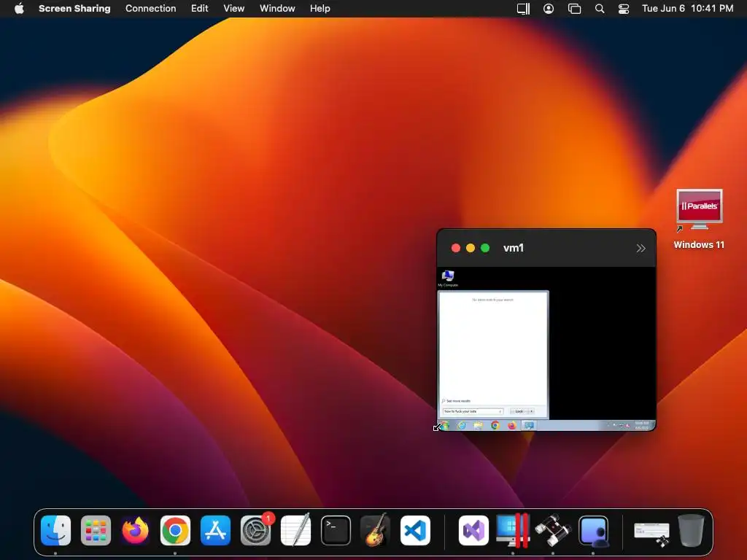
Task: Open Spotlight search from the menu bar
Action: [x=600, y=9]
